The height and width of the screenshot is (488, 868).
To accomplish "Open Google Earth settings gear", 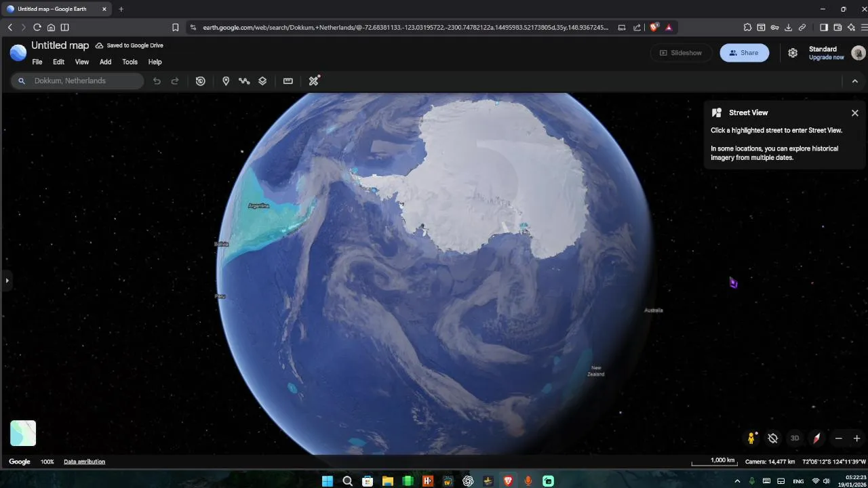I will pyautogui.click(x=793, y=53).
